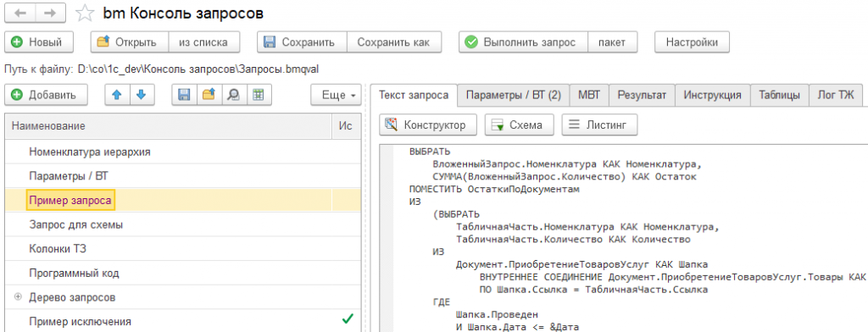Open the Еще dropdown menu
868x332 pixels.
pyautogui.click(x=336, y=95)
